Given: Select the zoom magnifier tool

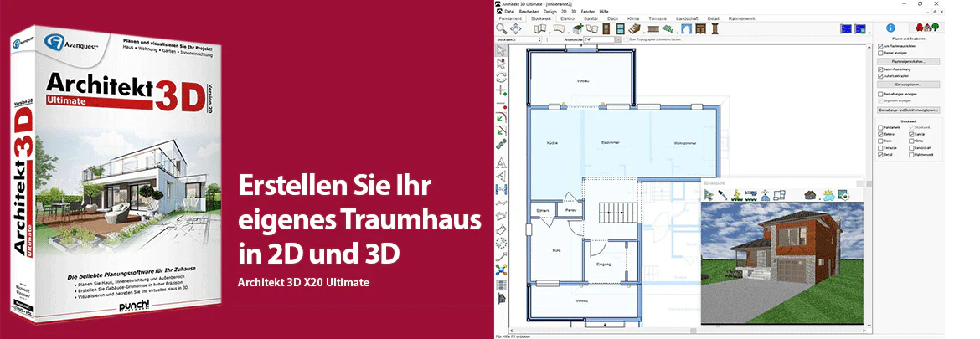Looking at the screenshot, I should (x=501, y=28).
